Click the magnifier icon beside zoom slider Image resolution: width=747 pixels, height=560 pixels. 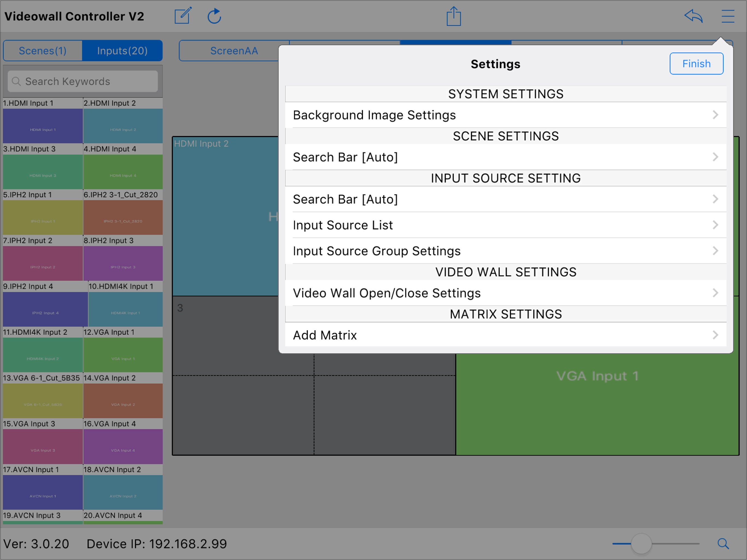(723, 543)
